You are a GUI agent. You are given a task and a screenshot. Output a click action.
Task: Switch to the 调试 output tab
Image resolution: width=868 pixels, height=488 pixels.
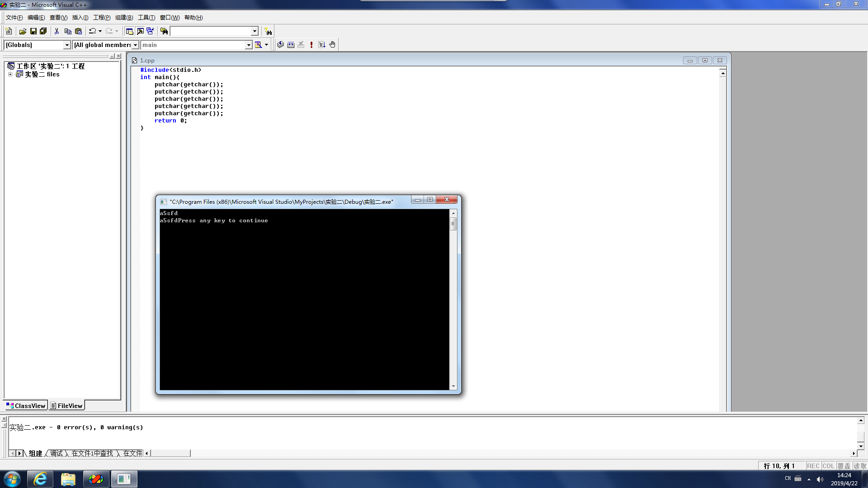tap(57, 453)
